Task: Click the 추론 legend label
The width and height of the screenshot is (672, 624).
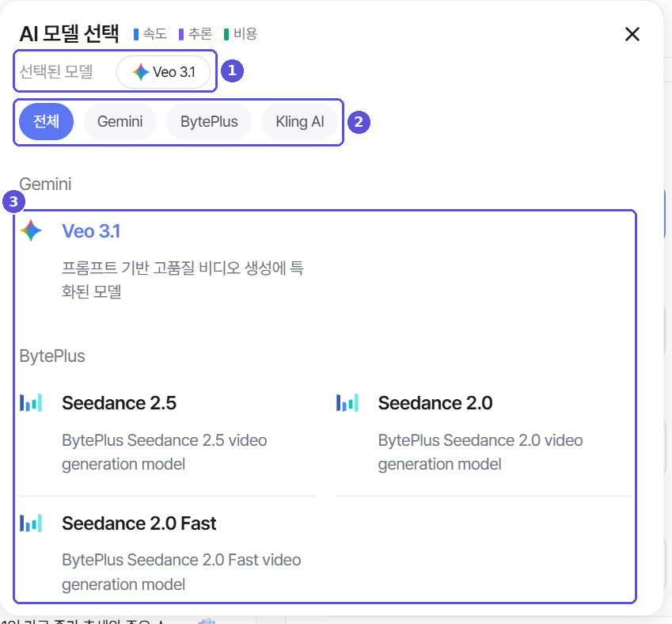Action: tap(200, 34)
